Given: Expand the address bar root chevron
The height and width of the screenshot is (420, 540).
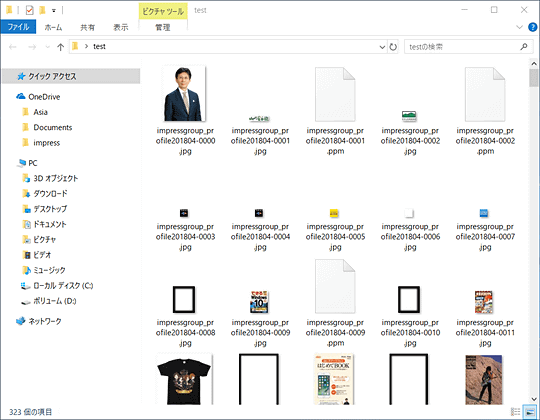Looking at the screenshot, I should tap(86, 46).
